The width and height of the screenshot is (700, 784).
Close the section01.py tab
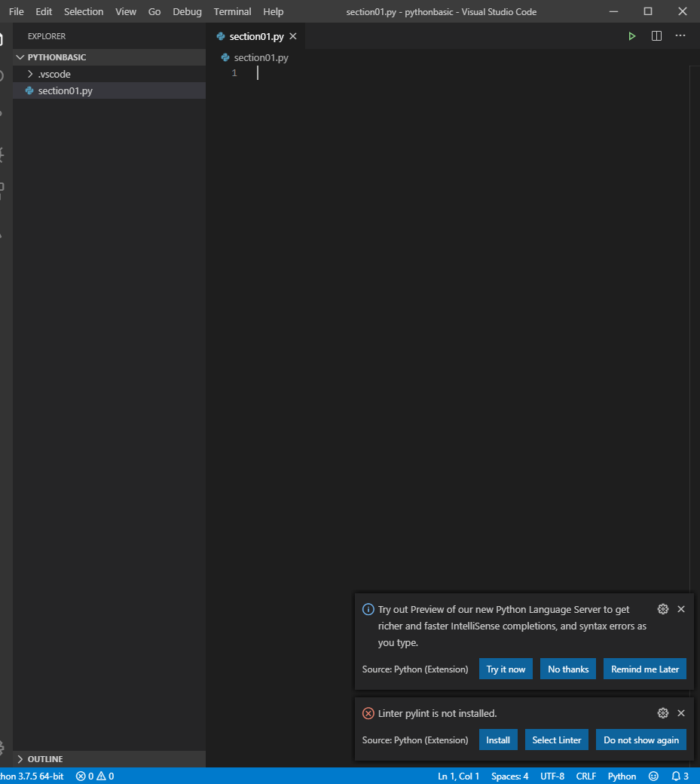293,36
